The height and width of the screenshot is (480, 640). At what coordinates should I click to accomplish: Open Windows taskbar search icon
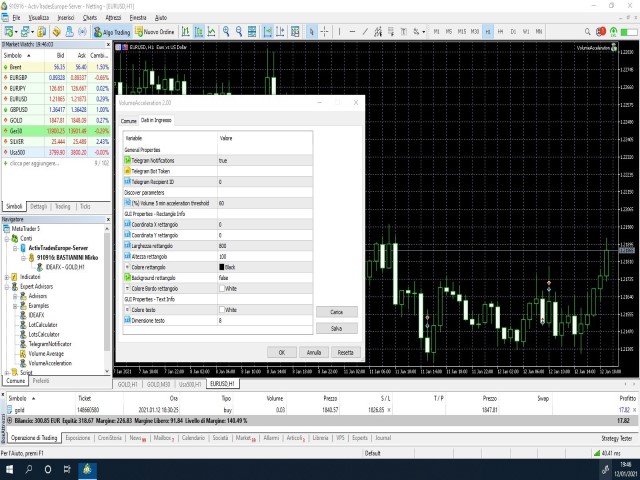click(29, 469)
